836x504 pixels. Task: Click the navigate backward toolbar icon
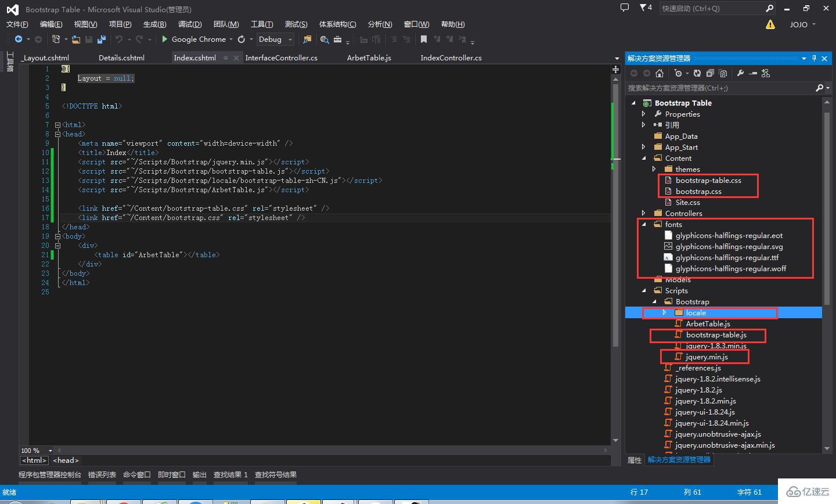click(19, 39)
